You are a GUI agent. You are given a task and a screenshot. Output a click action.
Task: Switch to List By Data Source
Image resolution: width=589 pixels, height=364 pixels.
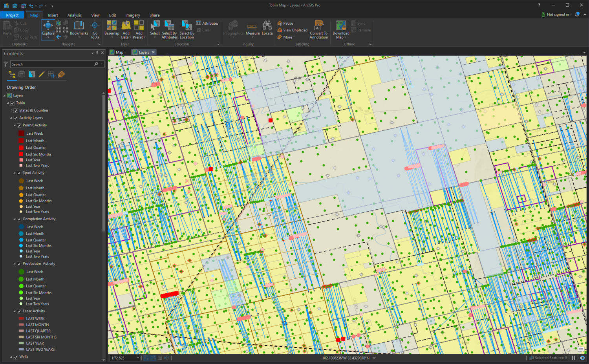pos(22,75)
